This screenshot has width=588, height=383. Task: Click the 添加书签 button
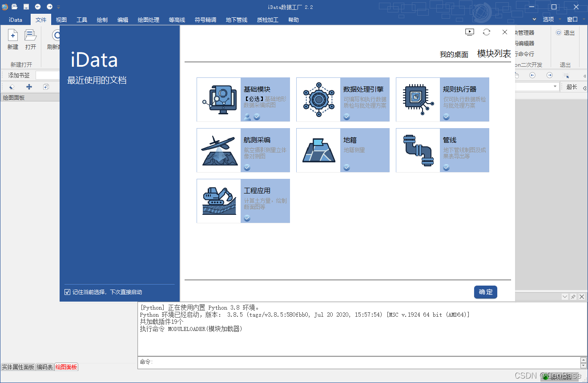click(x=19, y=75)
